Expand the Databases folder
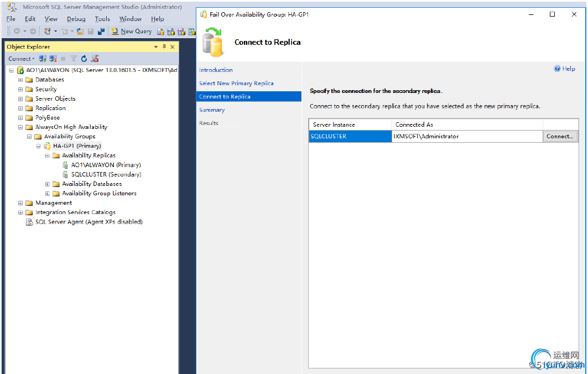The image size is (588, 374). [20, 80]
